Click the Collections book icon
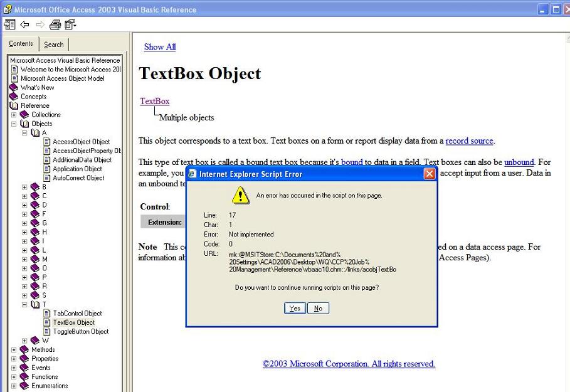 coord(24,115)
